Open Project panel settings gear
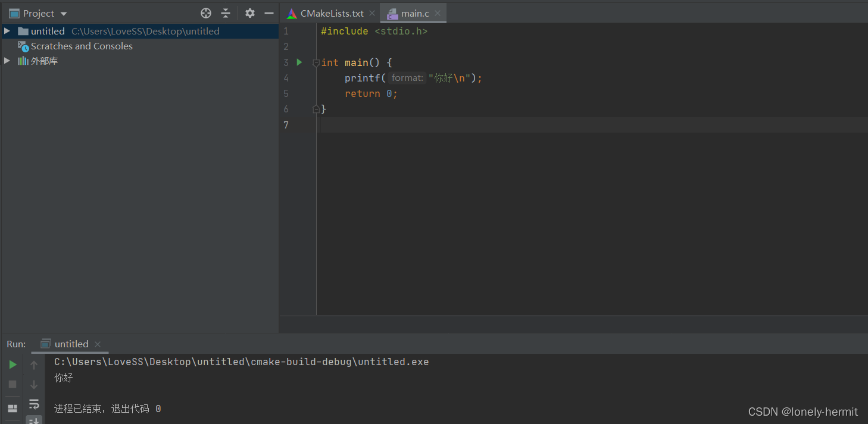 (250, 13)
